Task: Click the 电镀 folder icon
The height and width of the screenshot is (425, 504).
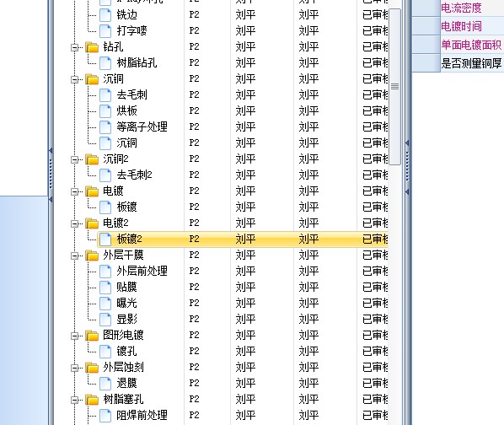Action: [92, 191]
